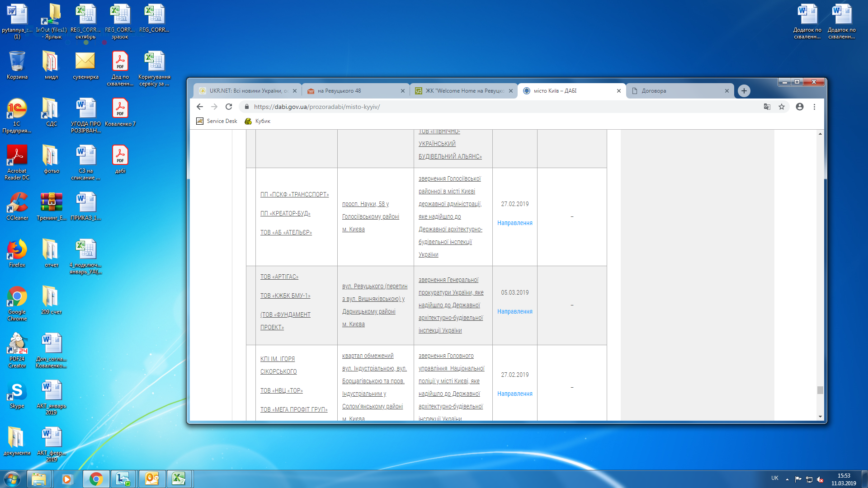Open the Chrome three-dot menu
868x488 pixels.
(814, 107)
